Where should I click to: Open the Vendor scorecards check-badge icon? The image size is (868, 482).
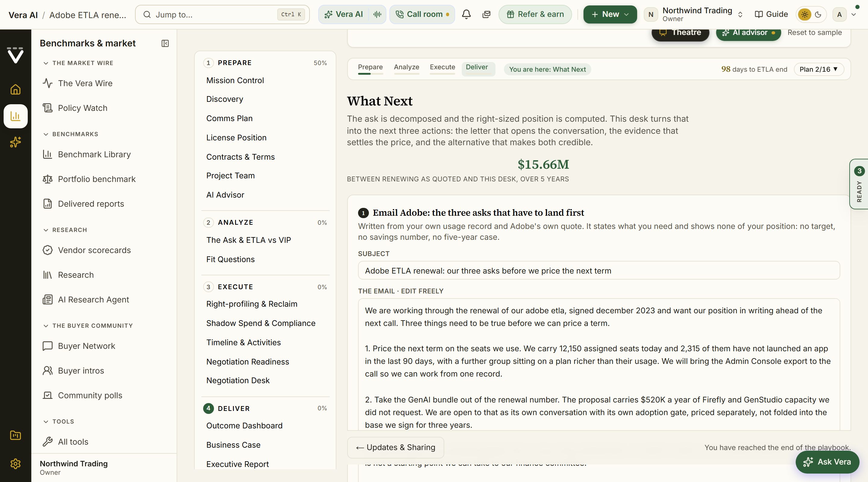[x=48, y=250]
